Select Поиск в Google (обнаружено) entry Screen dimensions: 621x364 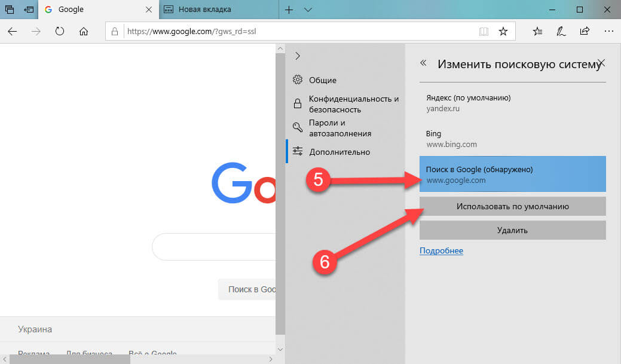(x=512, y=174)
